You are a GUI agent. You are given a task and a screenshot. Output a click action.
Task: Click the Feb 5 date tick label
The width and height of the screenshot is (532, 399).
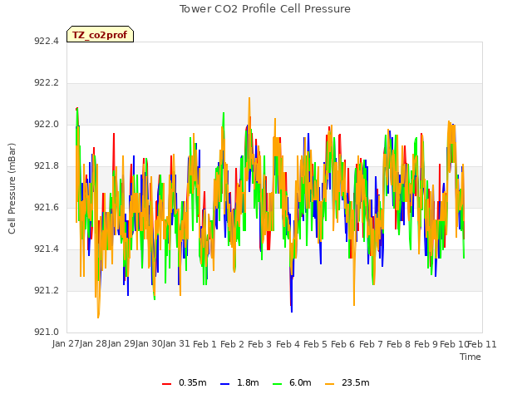point(315,344)
